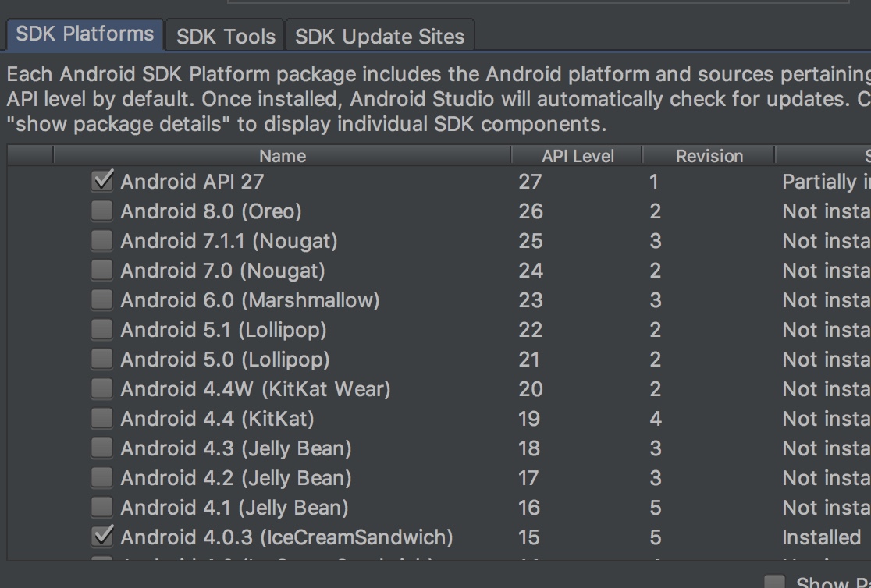
Task: Enable Android 8.0 (Oreo) checkbox
Action: (x=101, y=211)
